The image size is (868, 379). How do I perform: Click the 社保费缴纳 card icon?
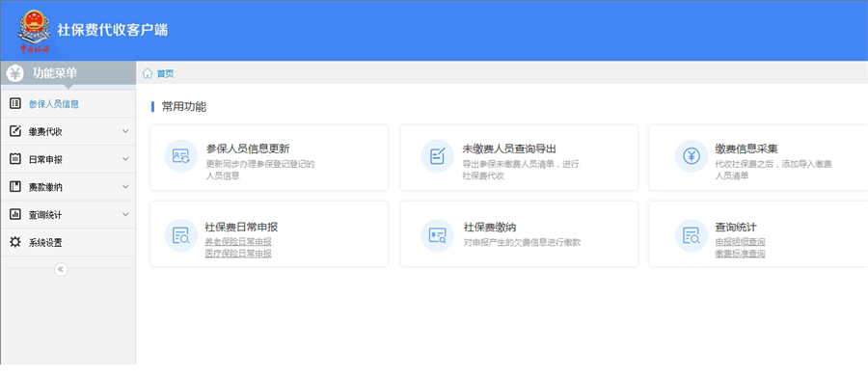(437, 235)
